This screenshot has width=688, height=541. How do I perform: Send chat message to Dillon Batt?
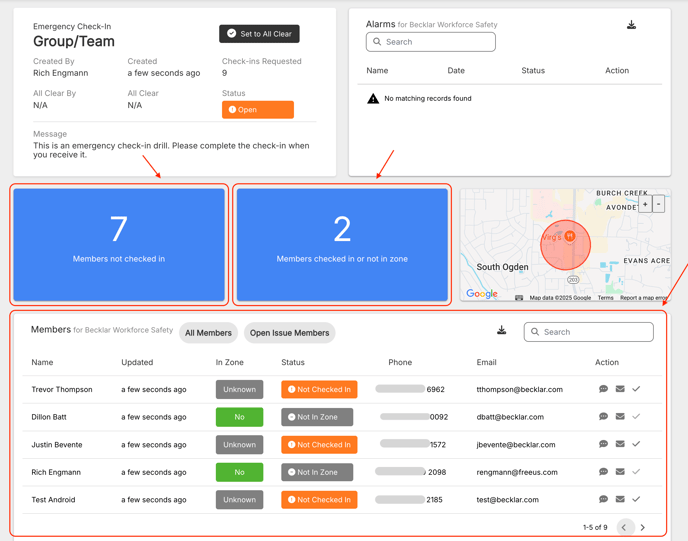coord(603,416)
